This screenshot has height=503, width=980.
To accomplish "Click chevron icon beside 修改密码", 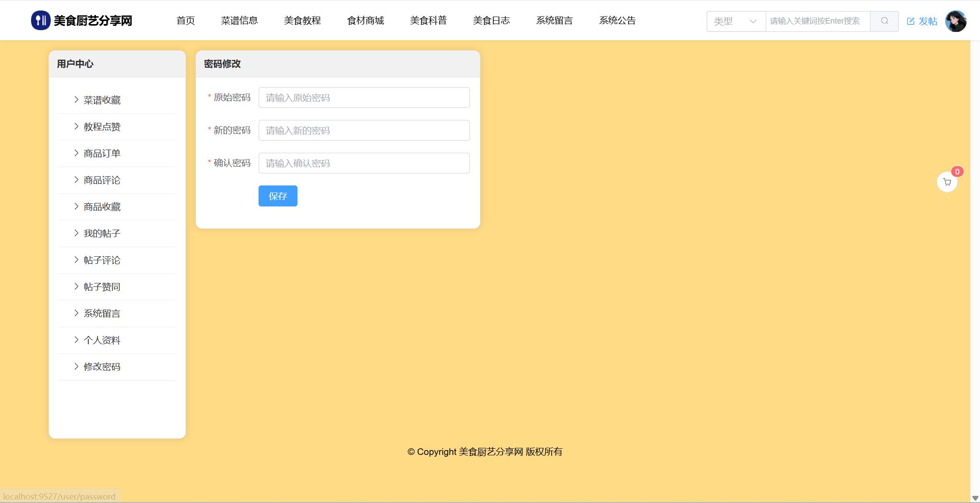I will tap(77, 367).
